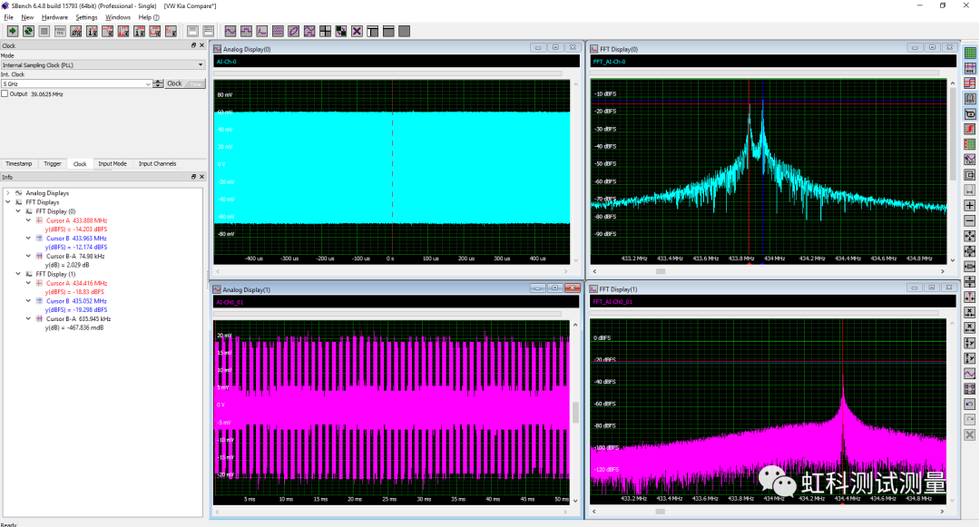Click the Force Trig toolbar icon

(60, 31)
